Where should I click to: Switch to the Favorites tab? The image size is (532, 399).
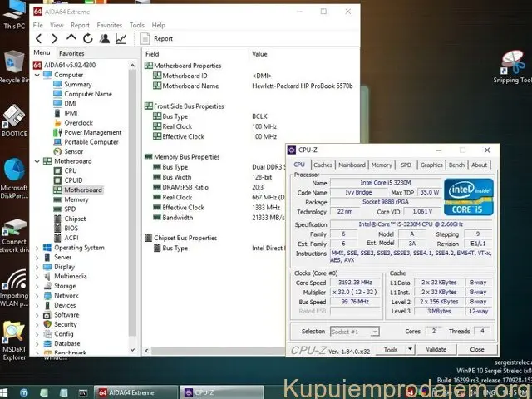71,53
